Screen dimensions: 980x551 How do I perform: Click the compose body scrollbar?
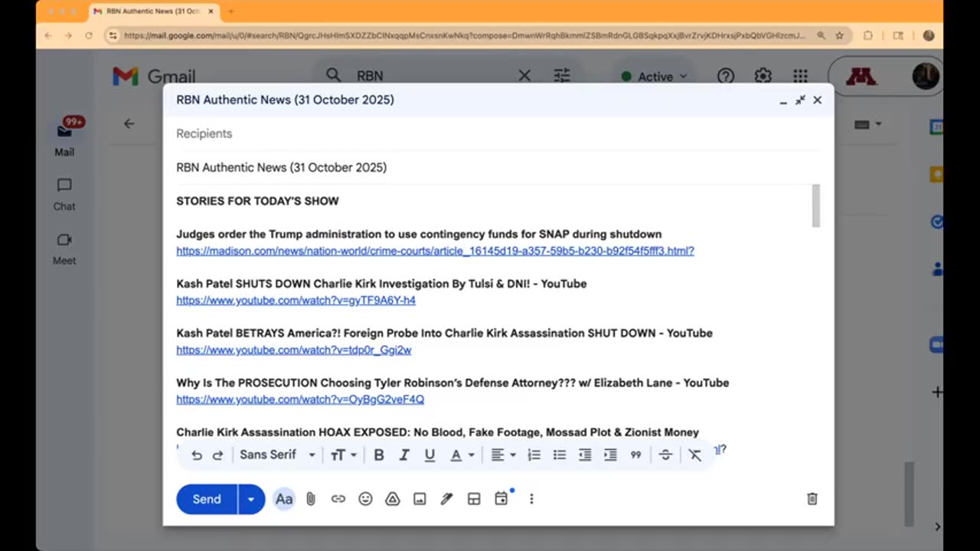[816, 205]
